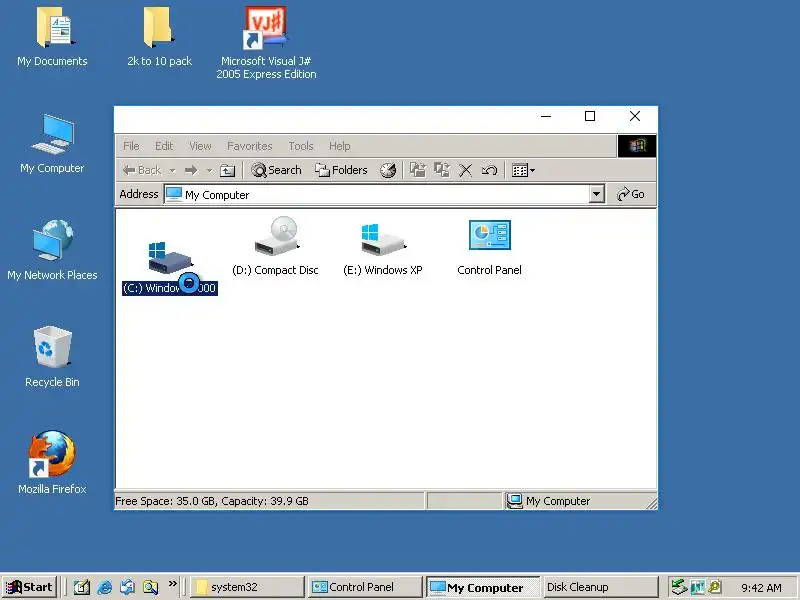Toggle the Folders pane
This screenshot has width=800, height=600.
(341, 170)
